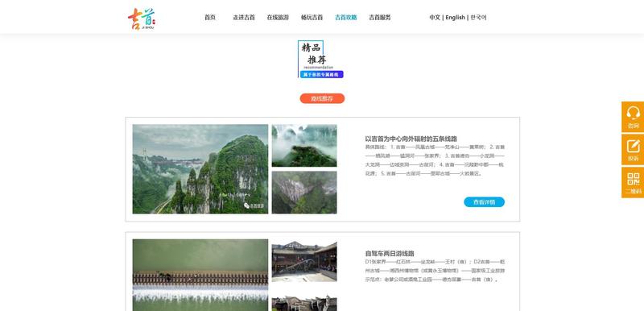Open traditional courtyard building thumbnail

(304, 260)
